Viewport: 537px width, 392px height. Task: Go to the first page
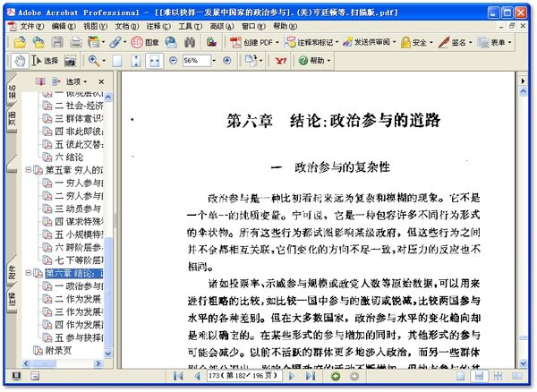(178, 376)
